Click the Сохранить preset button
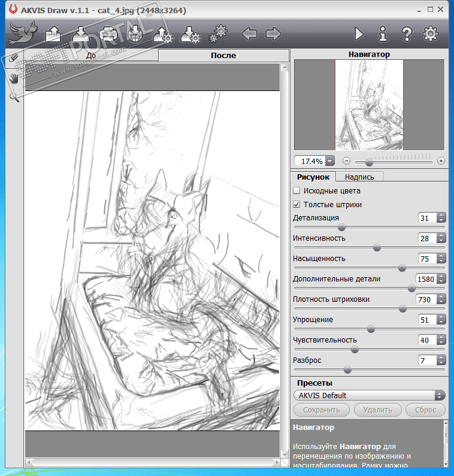Image resolution: width=454 pixels, height=476 pixels. point(321,410)
